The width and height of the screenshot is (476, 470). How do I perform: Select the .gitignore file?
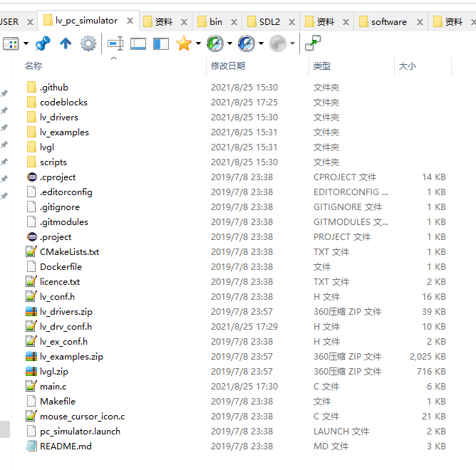pos(60,207)
